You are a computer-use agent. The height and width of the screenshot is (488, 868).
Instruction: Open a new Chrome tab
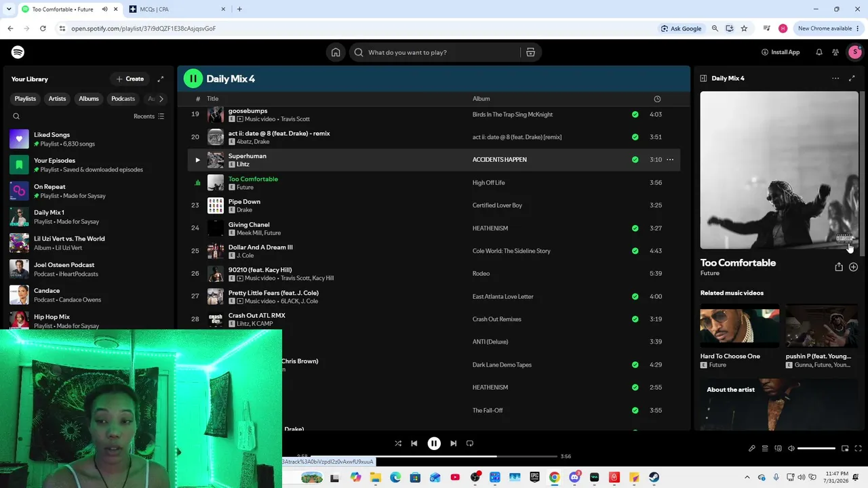(239, 9)
